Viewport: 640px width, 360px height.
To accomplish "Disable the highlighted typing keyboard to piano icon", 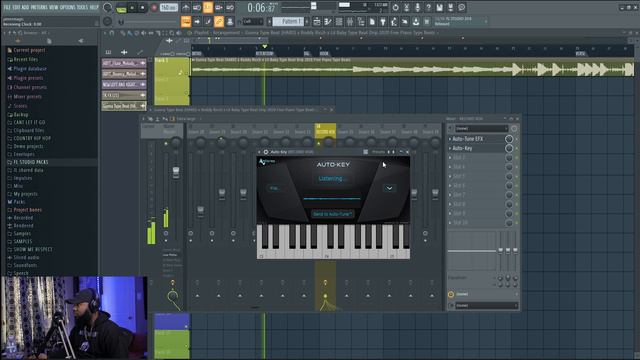I will [x=185, y=21].
